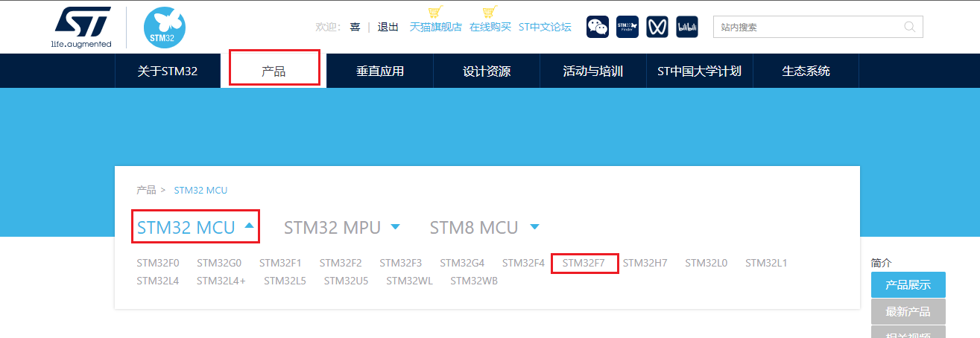Visit the ST中文论坛 forum link
980x338 pixels.
coord(545,27)
